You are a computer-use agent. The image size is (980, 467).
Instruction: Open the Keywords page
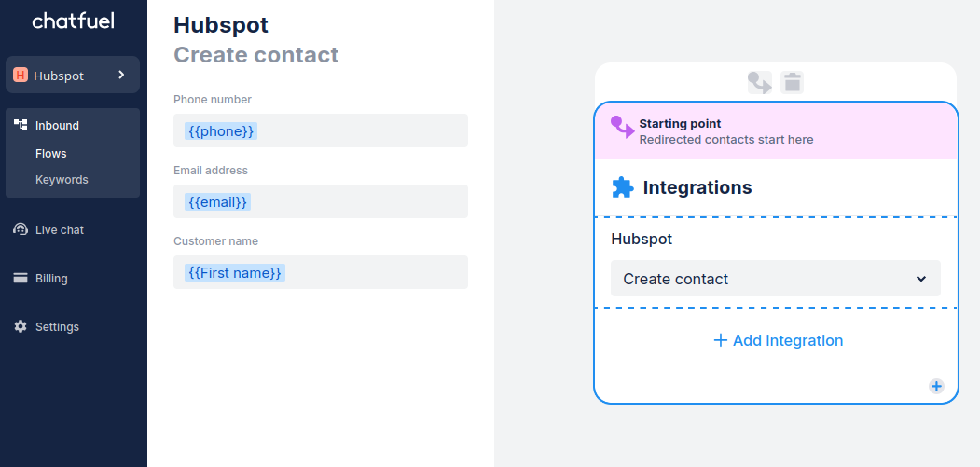[62, 179]
